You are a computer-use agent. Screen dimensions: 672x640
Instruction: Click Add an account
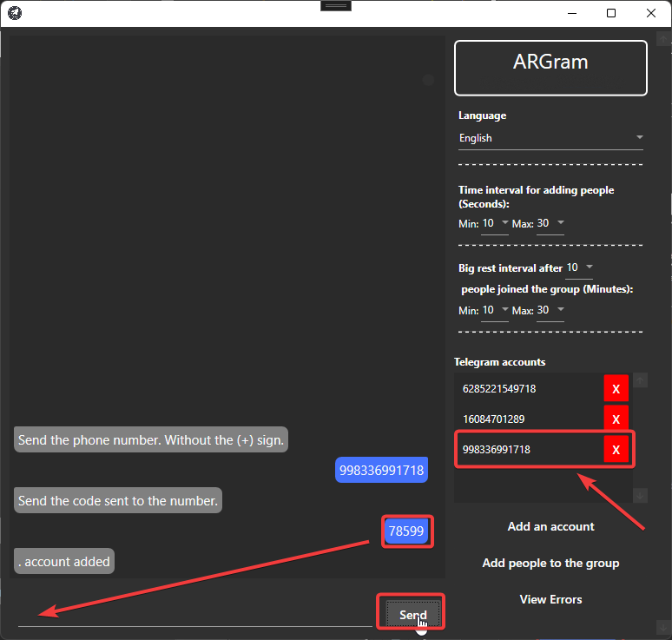550,526
